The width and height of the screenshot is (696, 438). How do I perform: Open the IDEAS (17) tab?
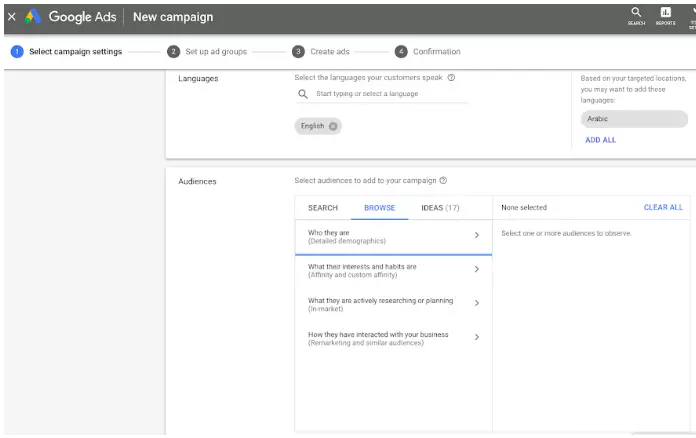pos(440,208)
